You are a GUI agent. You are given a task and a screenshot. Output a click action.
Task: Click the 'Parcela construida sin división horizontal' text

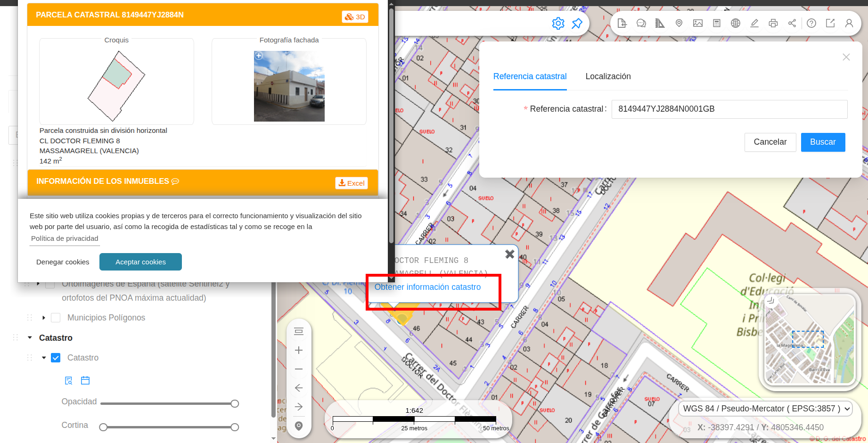(x=103, y=131)
